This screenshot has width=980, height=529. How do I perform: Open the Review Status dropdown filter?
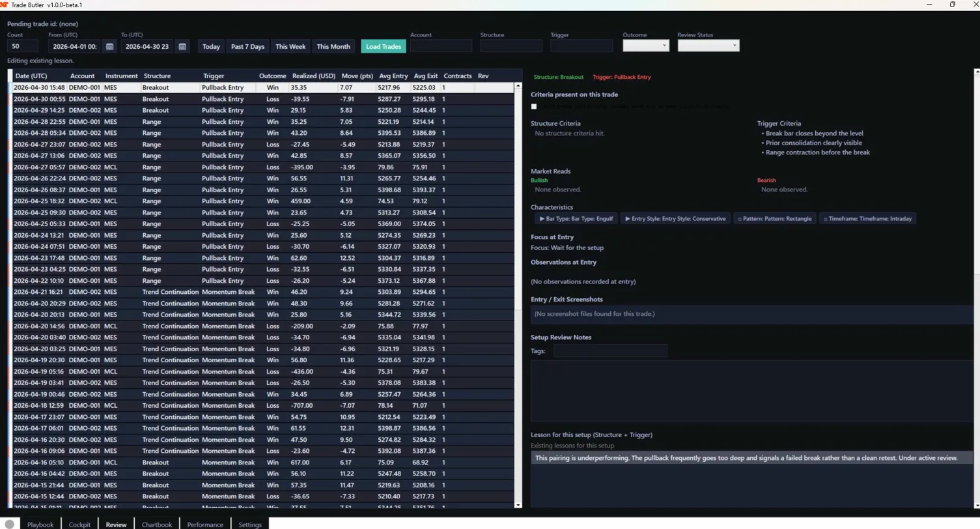[x=708, y=46]
